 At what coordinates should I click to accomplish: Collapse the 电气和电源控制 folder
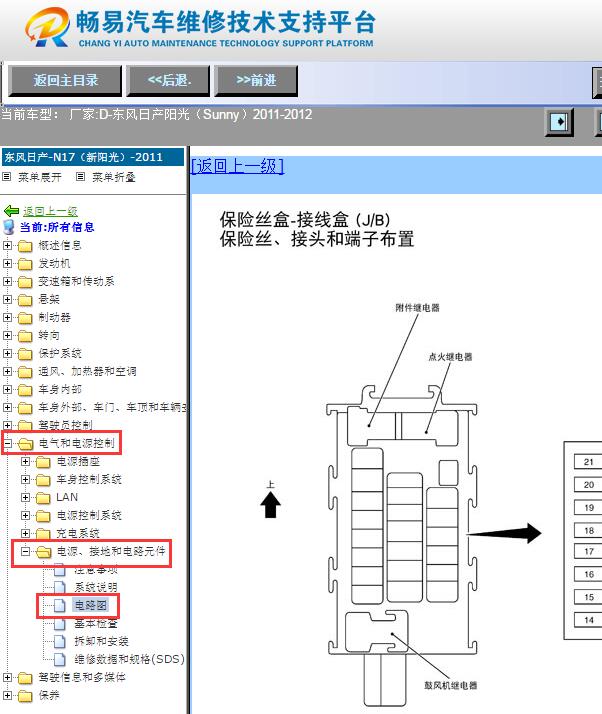(7, 443)
